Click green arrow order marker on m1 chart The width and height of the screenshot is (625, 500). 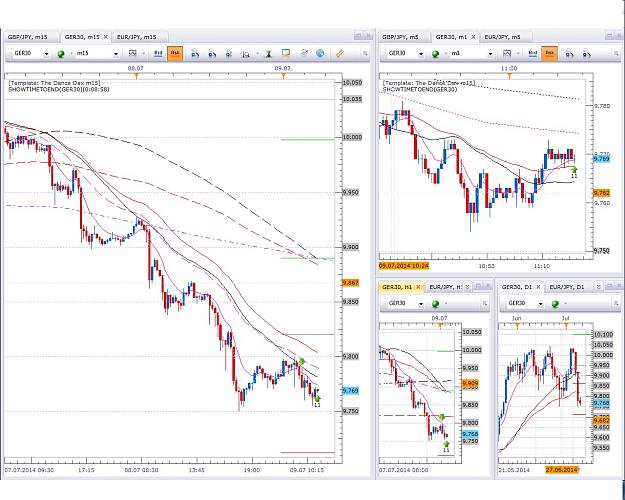pos(574,170)
